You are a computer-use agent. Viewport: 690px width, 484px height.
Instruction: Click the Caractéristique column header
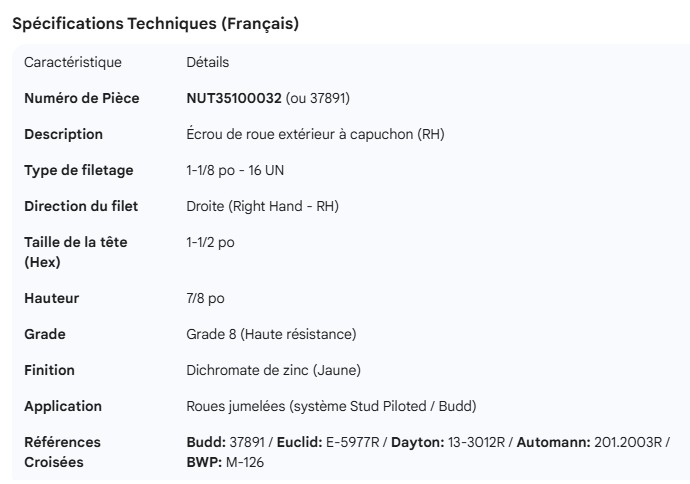click(x=73, y=62)
